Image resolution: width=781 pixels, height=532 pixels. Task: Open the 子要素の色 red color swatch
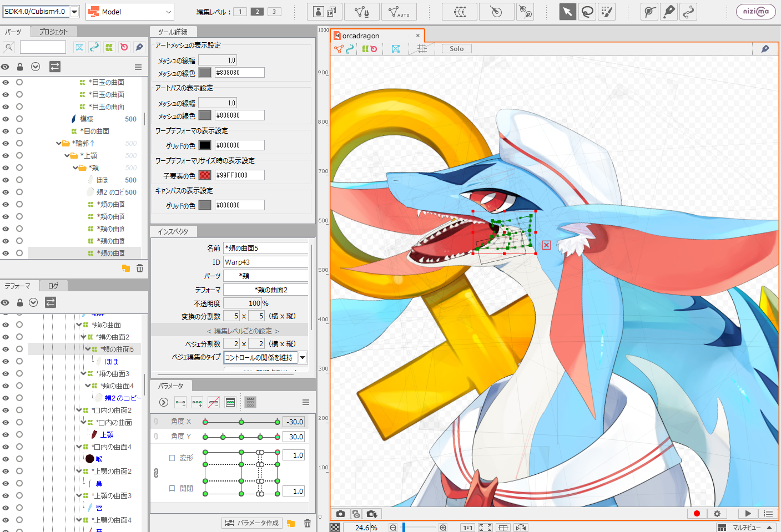pos(205,175)
